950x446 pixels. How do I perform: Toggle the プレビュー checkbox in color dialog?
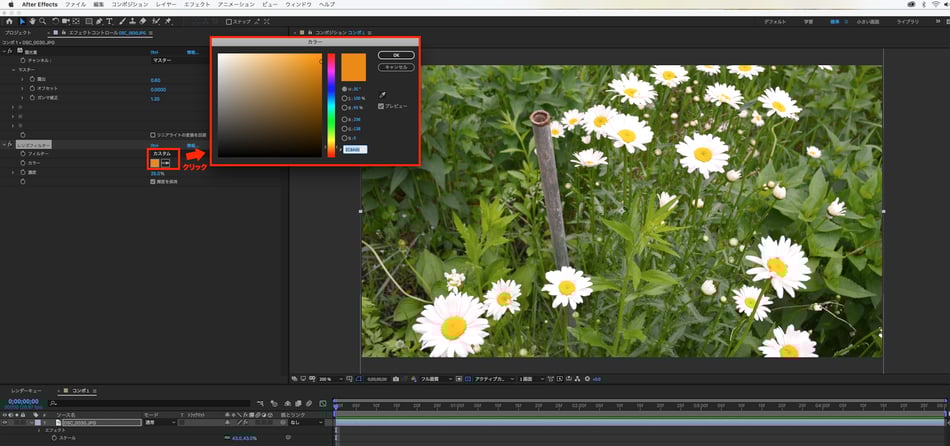point(381,105)
